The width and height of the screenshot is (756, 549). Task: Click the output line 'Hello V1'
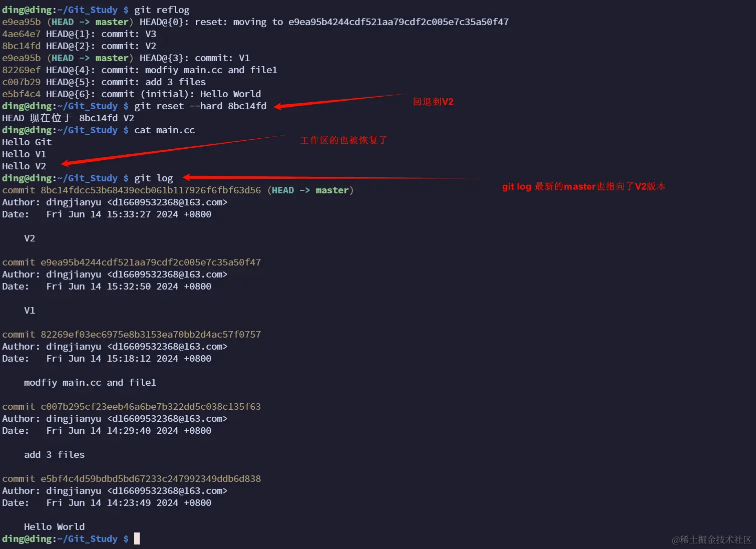tap(24, 154)
